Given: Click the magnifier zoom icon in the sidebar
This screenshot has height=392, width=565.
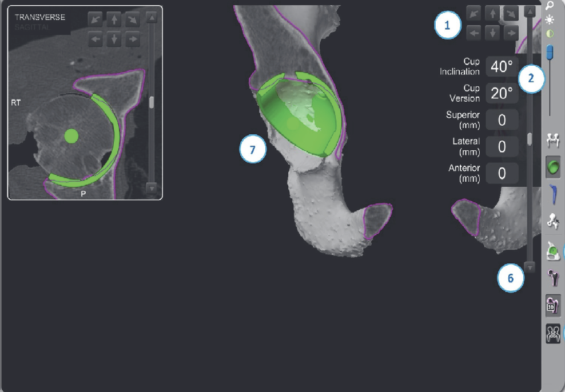Looking at the screenshot, I should (550, 6).
